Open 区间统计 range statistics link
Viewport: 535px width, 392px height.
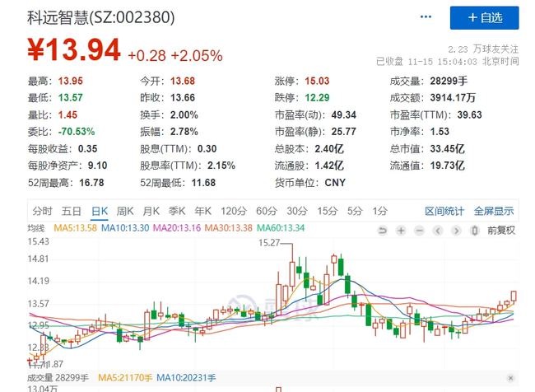point(444,211)
